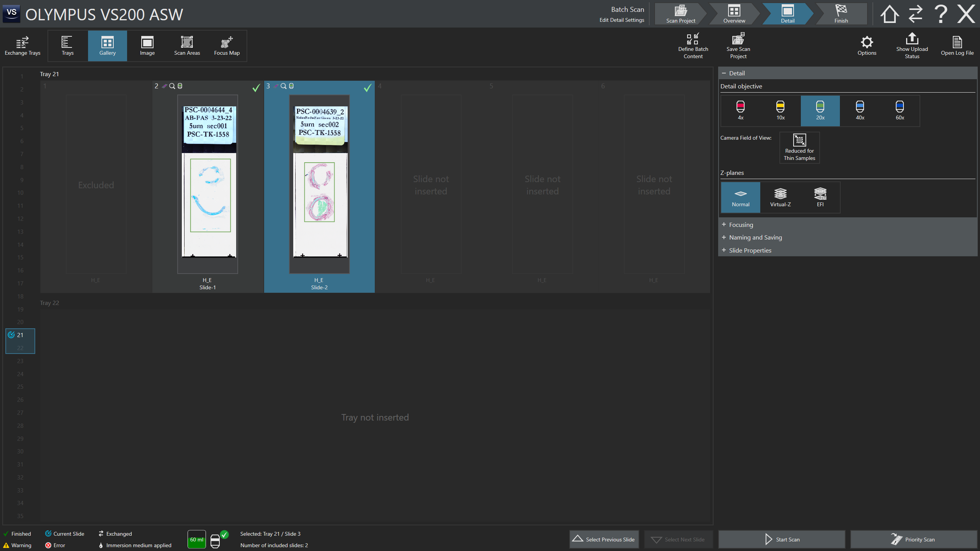Toggle Reduced for Thin Samples field of view

799,148
